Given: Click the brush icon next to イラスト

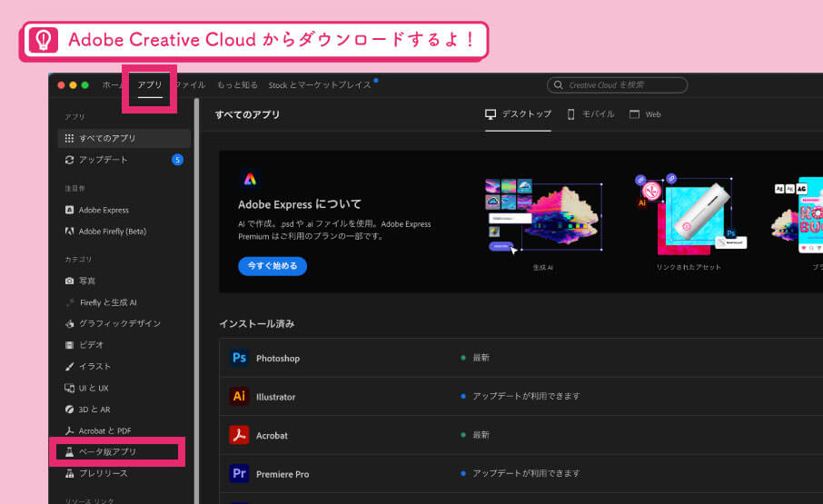Looking at the screenshot, I should click(x=69, y=367).
